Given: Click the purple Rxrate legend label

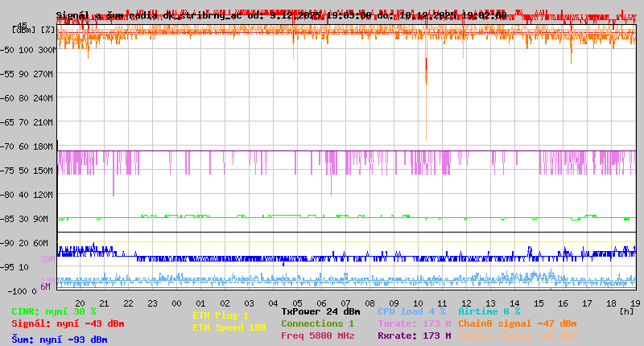Looking at the screenshot, I should (414, 336).
